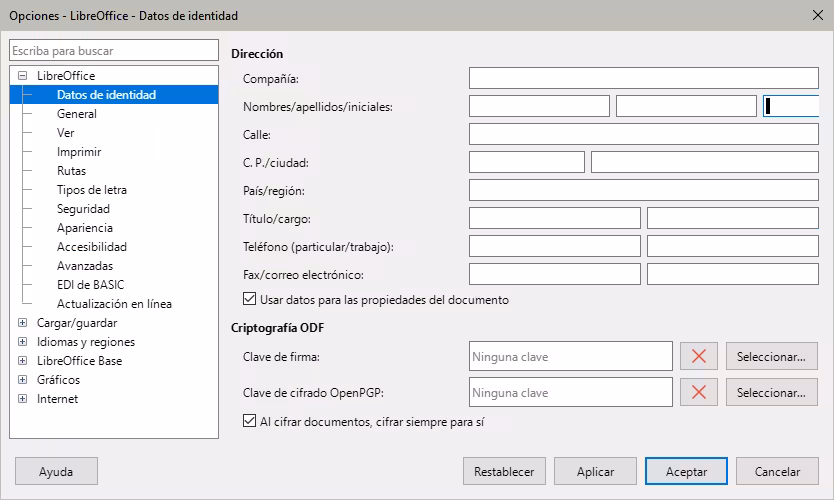Focus the País/región text field
Viewport: 834px width, 500px height.
tap(644, 190)
